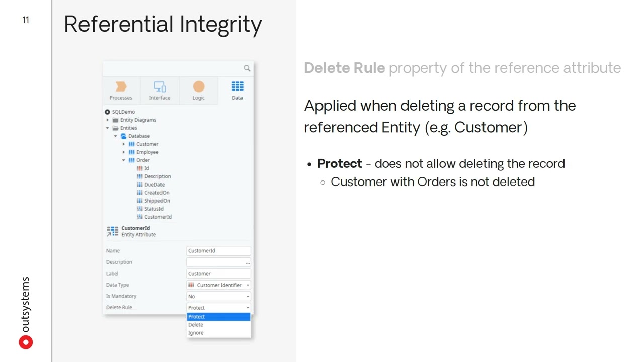Click the Entities folder icon
Image resolution: width=644 pixels, height=362 pixels.
pos(115,128)
